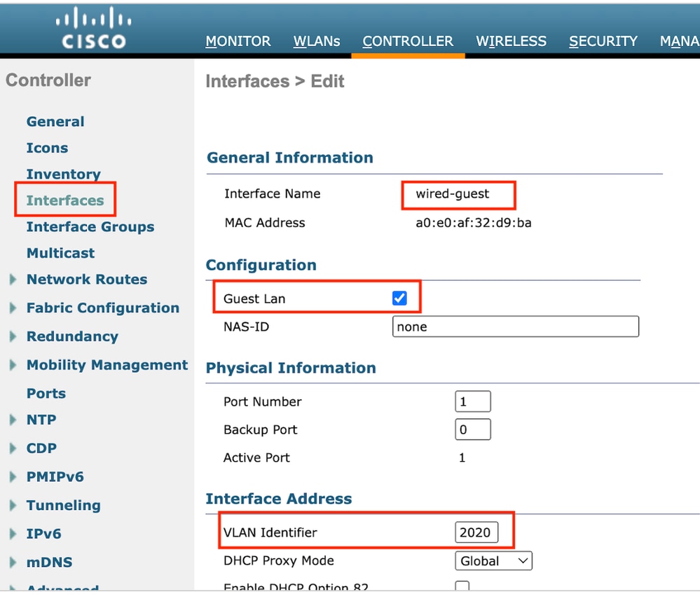Open Icons in the Controller sidebar
This screenshot has width=700, height=599.
pyautogui.click(x=48, y=148)
